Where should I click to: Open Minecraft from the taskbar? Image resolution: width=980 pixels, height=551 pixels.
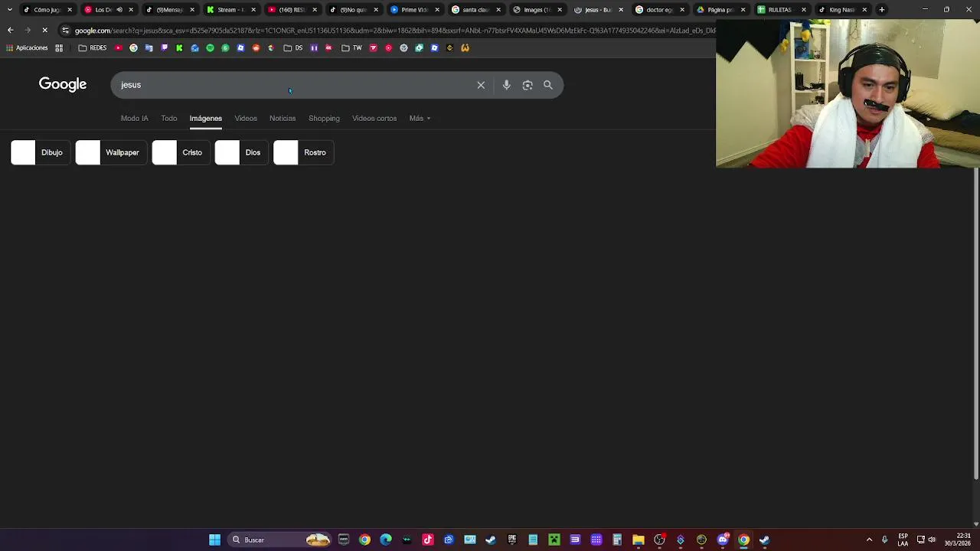(554, 540)
